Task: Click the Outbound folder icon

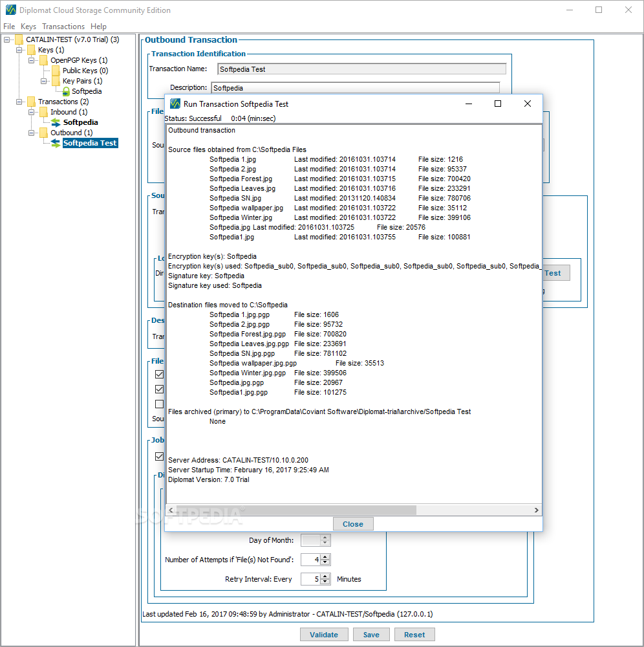Action: (x=44, y=133)
